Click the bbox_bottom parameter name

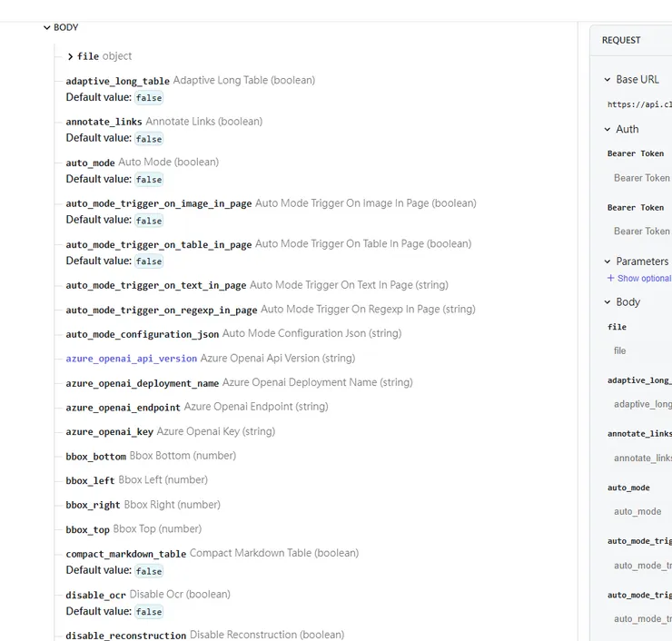pos(95,457)
